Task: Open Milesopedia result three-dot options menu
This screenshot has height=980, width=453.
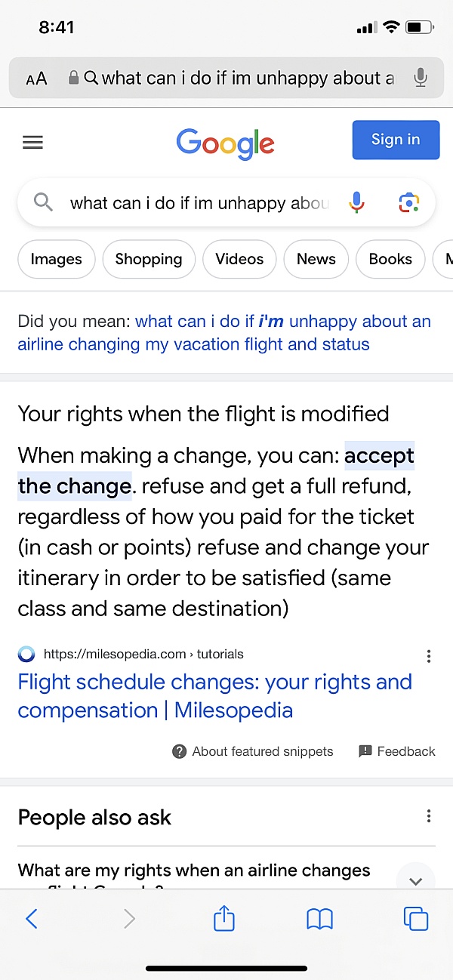Action: click(429, 656)
